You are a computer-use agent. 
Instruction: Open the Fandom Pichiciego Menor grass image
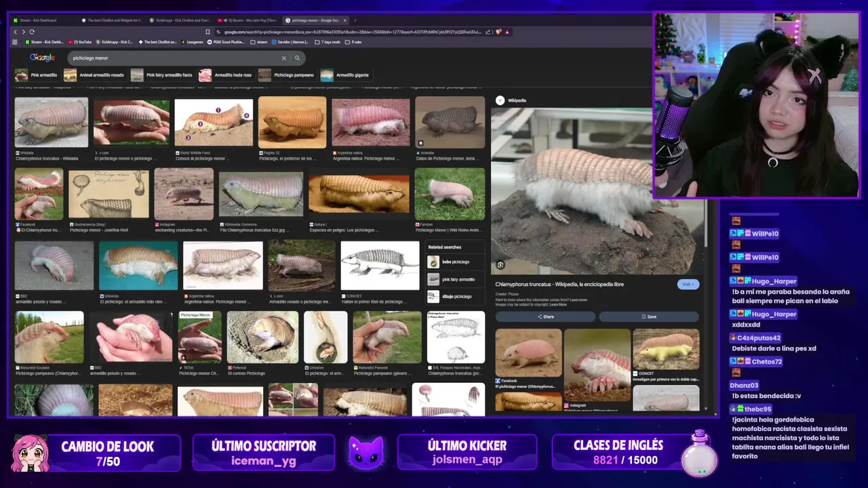450,194
